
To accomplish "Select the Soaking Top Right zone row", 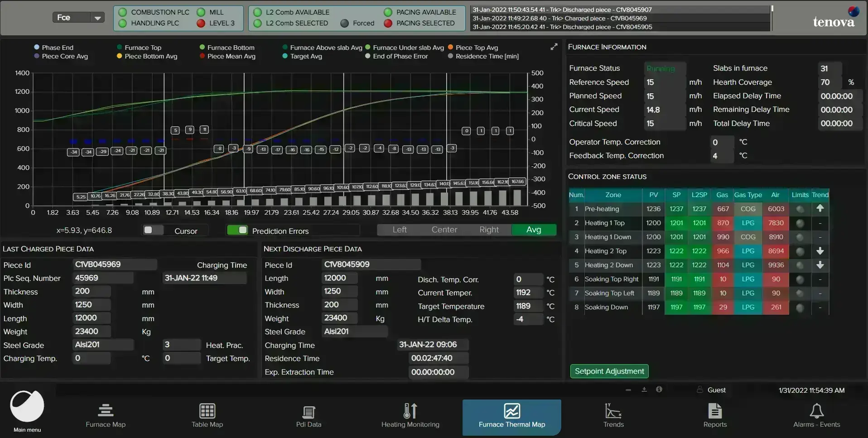I will coord(699,279).
